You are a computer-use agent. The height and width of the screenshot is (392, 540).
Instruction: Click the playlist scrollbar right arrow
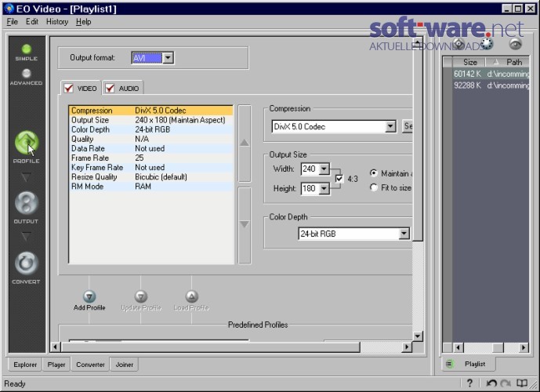[524, 347]
